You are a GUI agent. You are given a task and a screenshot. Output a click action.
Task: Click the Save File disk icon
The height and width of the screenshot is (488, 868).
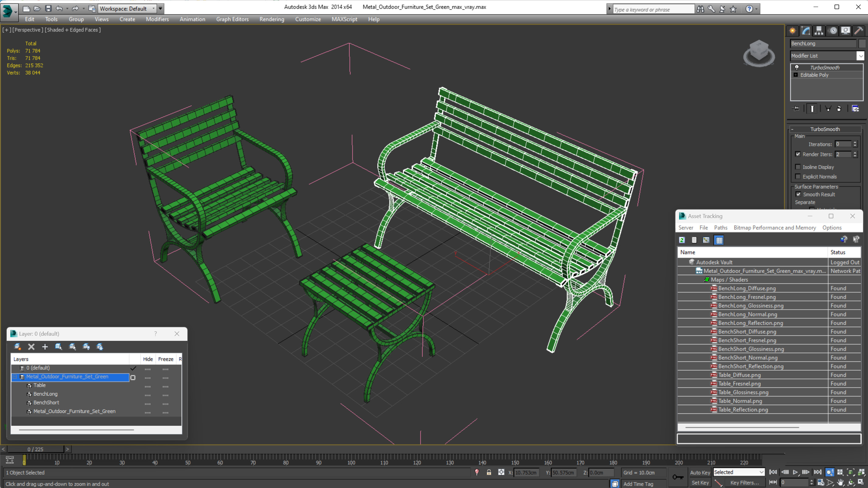tap(48, 9)
